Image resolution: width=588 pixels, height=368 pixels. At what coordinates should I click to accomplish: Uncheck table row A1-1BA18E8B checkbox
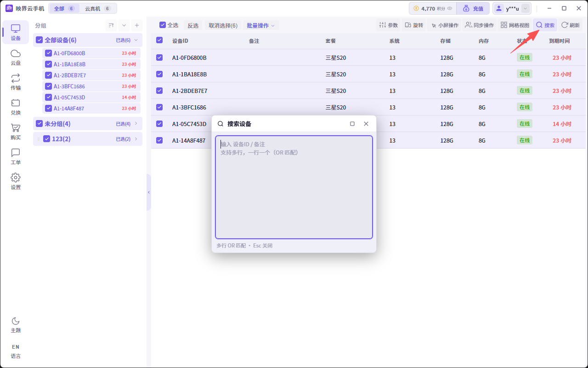click(x=159, y=74)
